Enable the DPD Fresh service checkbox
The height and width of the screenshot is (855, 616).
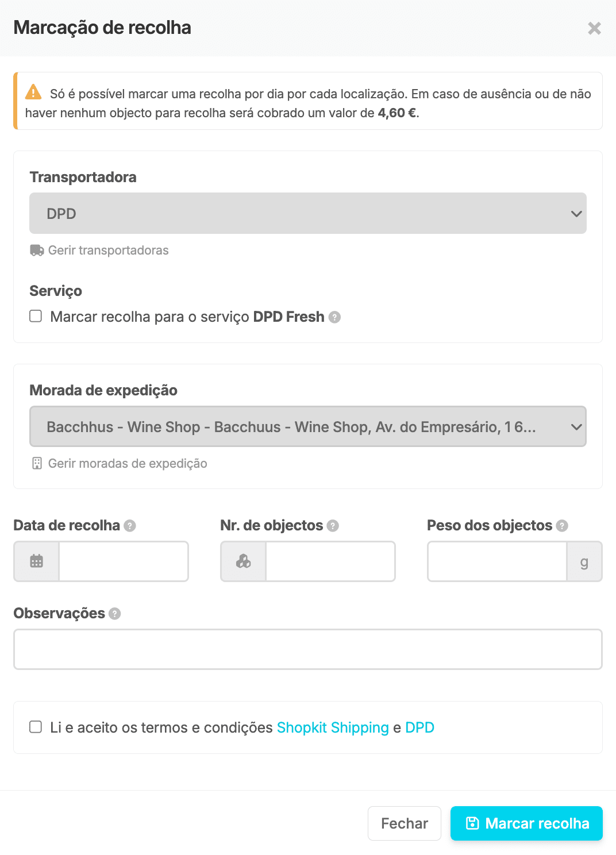pos(36,317)
